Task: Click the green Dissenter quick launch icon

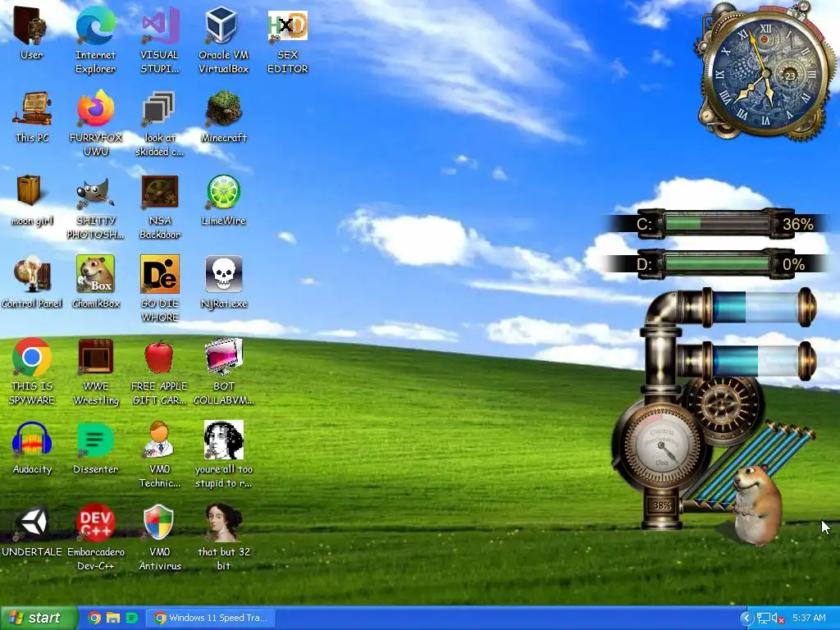Action: [x=132, y=618]
